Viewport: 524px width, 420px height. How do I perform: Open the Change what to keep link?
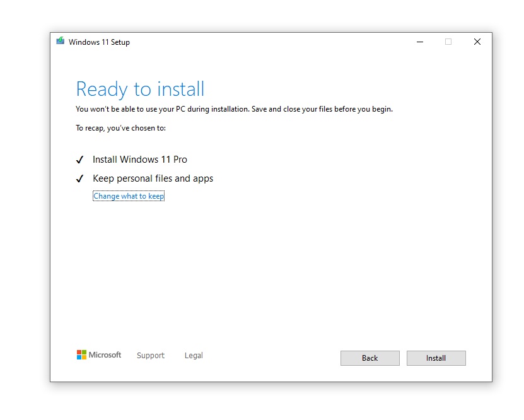(x=129, y=195)
